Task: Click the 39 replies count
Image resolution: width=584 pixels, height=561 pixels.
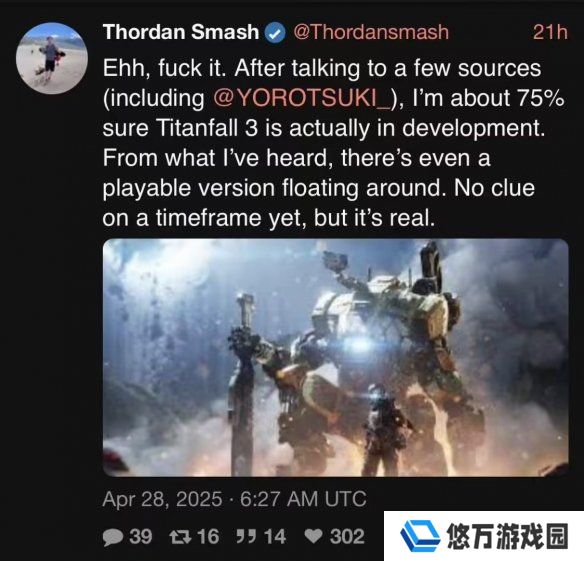Action: point(141,536)
